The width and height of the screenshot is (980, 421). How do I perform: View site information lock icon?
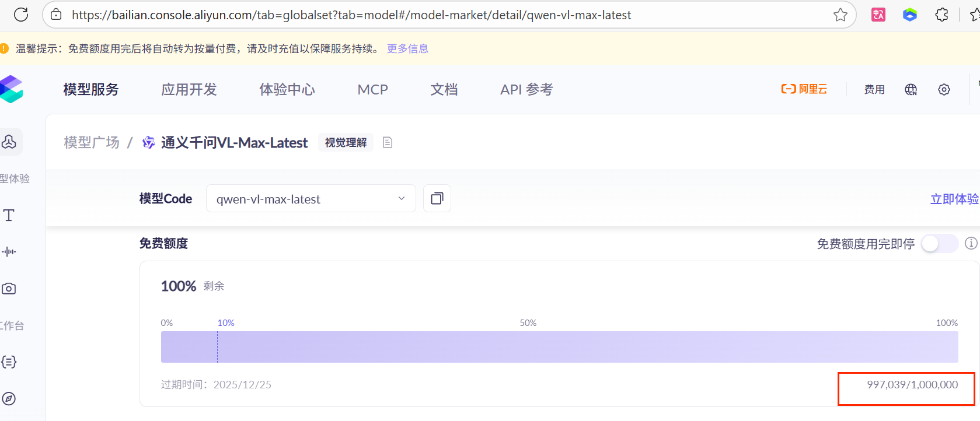(56, 15)
